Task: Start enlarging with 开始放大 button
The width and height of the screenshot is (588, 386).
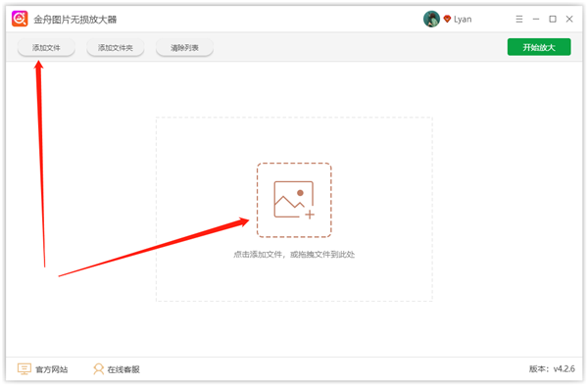Action: click(x=539, y=47)
